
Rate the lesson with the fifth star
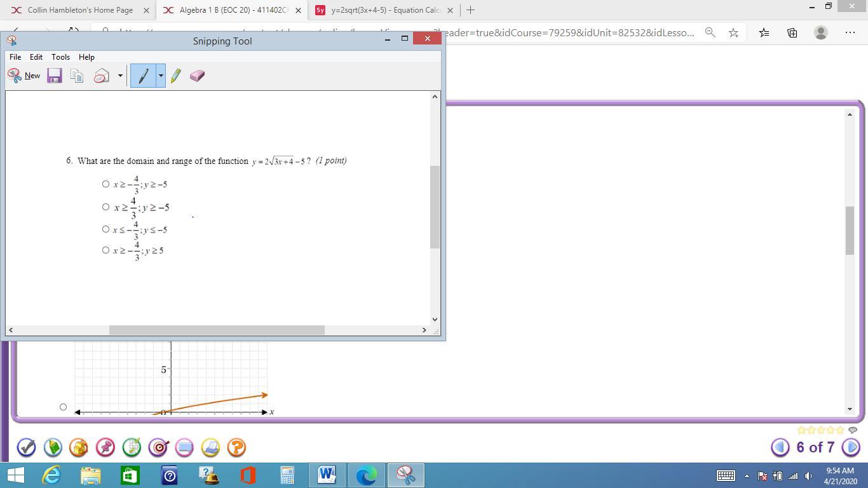click(x=841, y=430)
